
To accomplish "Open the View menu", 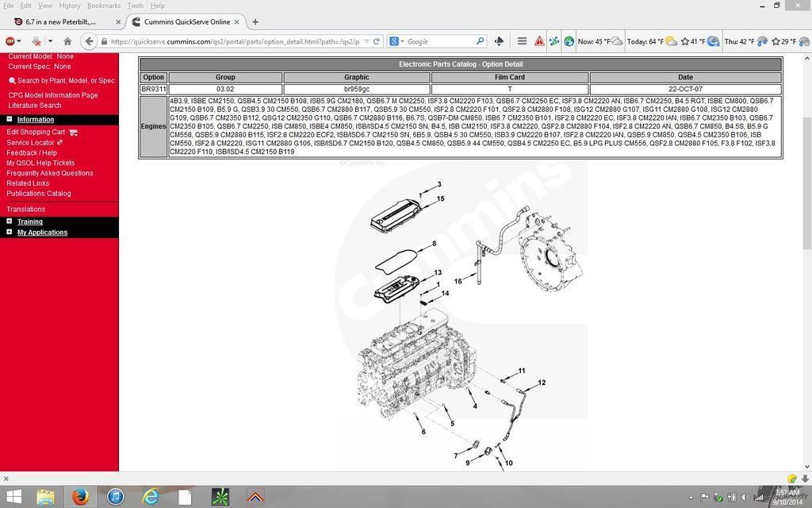I will tap(45, 6).
